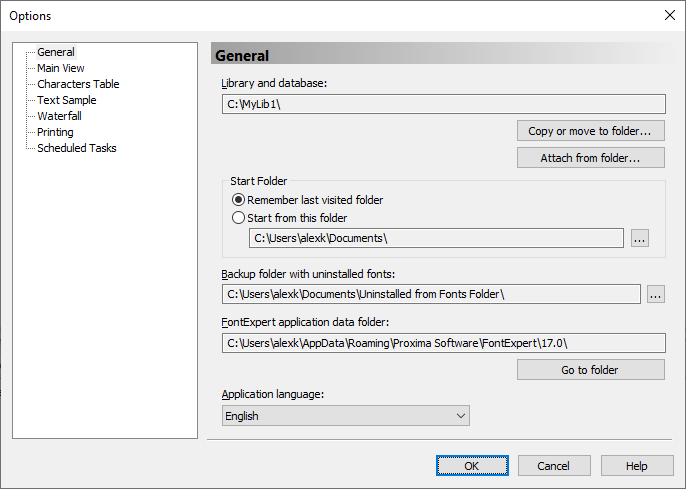The height and width of the screenshot is (489, 686).
Task: Open Main View settings page
Action: [x=61, y=68]
